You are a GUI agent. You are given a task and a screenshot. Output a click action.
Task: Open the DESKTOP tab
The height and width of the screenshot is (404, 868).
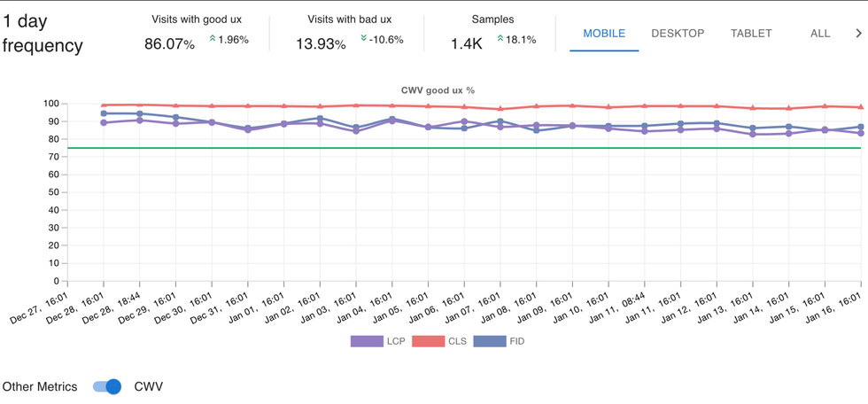pyautogui.click(x=678, y=34)
